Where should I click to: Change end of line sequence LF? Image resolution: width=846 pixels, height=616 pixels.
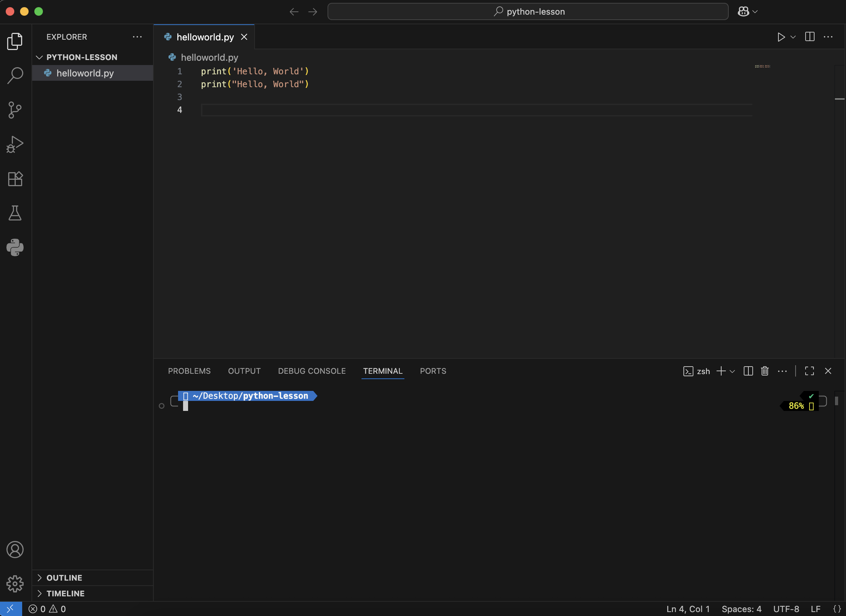[816, 609]
